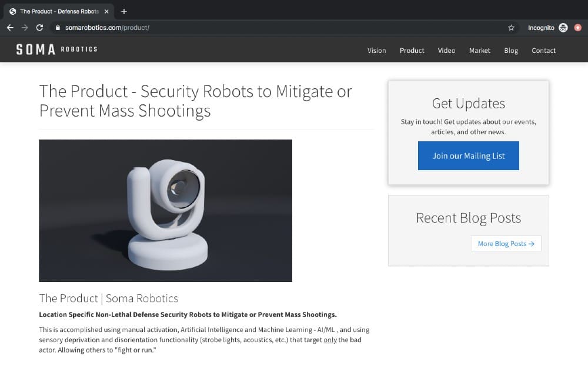
Task: Click the padlock site info icon
Action: [x=57, y=28]
